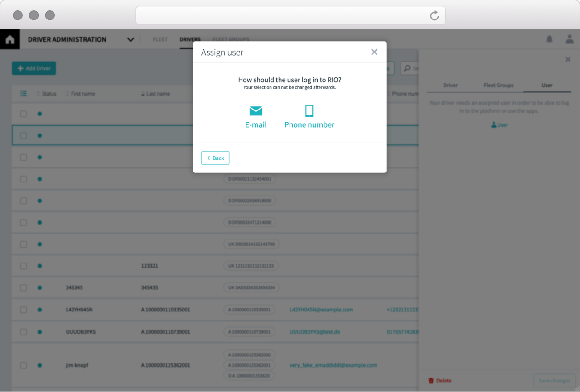
Task: Open notifications bell icon
Action: click(x=550, y=39)
